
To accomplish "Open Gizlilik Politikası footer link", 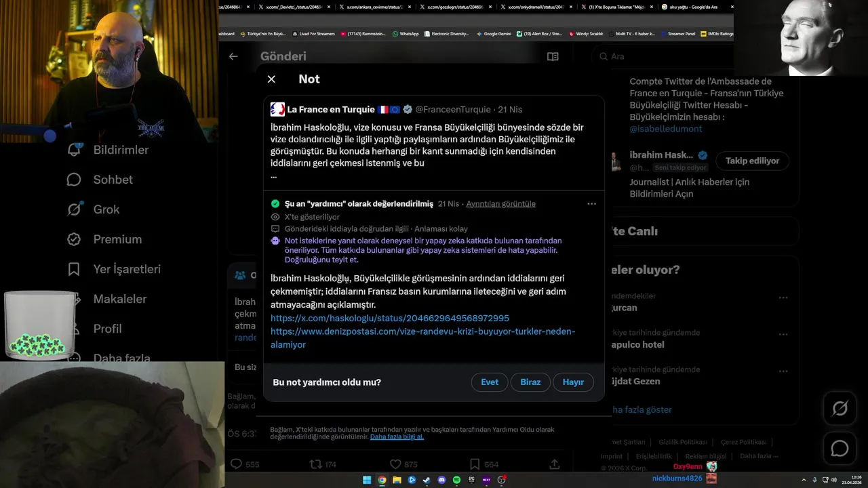I will [683, 442].
